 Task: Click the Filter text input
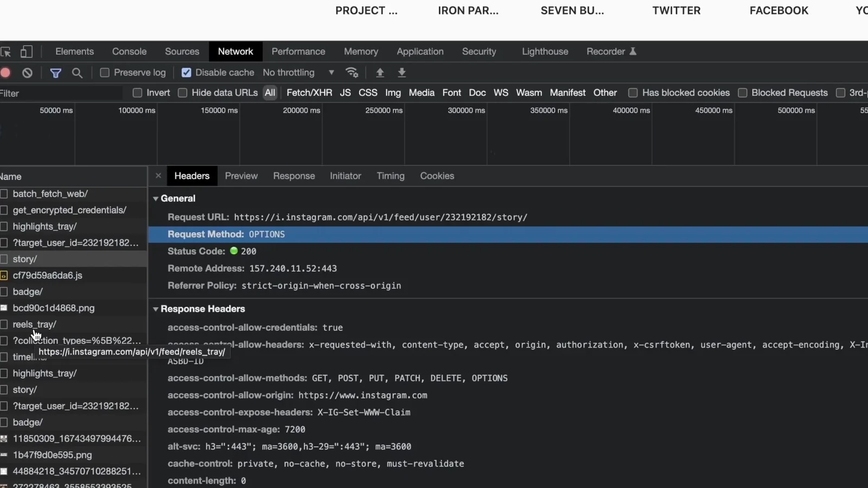[x=61, y=93]
